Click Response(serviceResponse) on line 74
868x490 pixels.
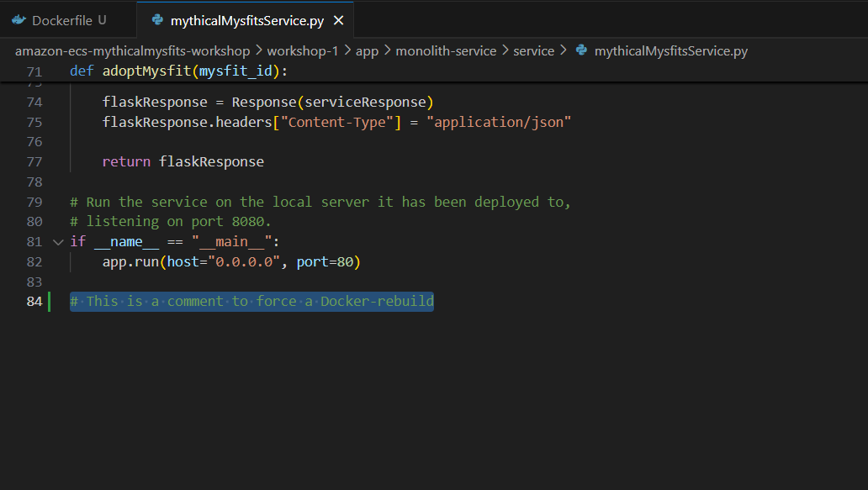[x=333, y=102]
